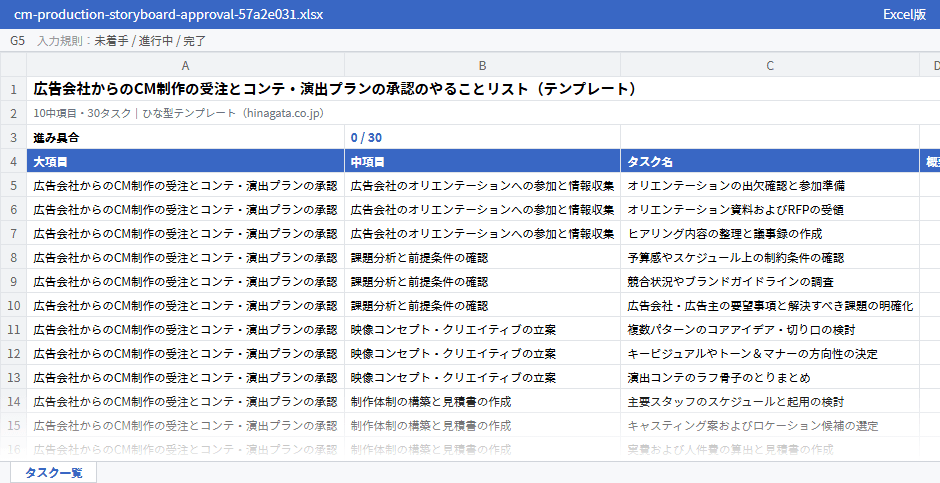Select column A cell in row 10
Screen dimensions: 940x483
point(185,305)
